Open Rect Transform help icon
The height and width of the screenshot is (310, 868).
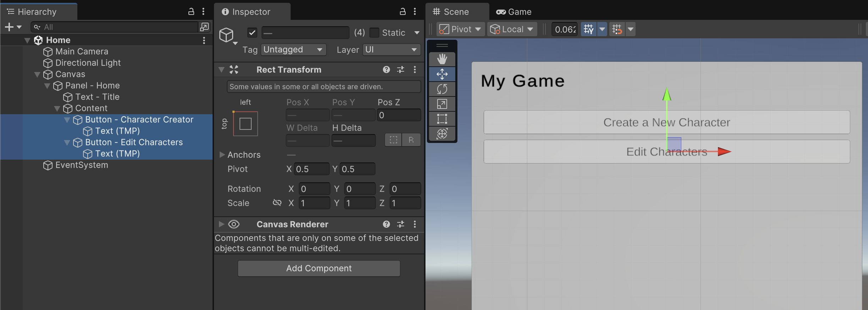pyautogui.click(x=386, y=70)
